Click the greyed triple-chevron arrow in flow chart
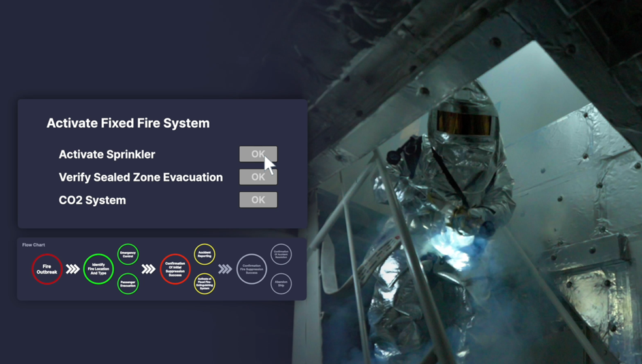The width and height of the screenshot is (642, 364). pyautogui.click(x=225, y=269)
